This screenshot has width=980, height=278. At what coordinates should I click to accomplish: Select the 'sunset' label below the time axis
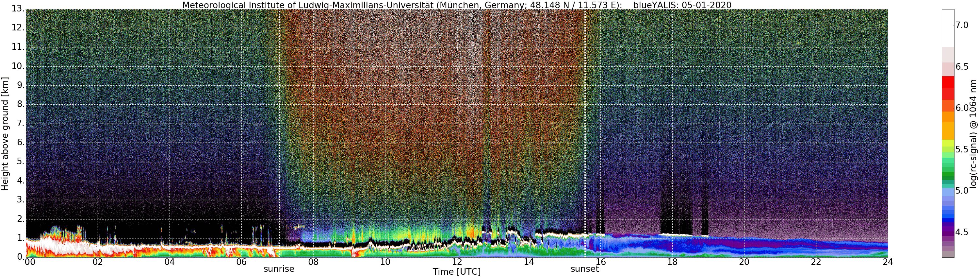(585, 269)
